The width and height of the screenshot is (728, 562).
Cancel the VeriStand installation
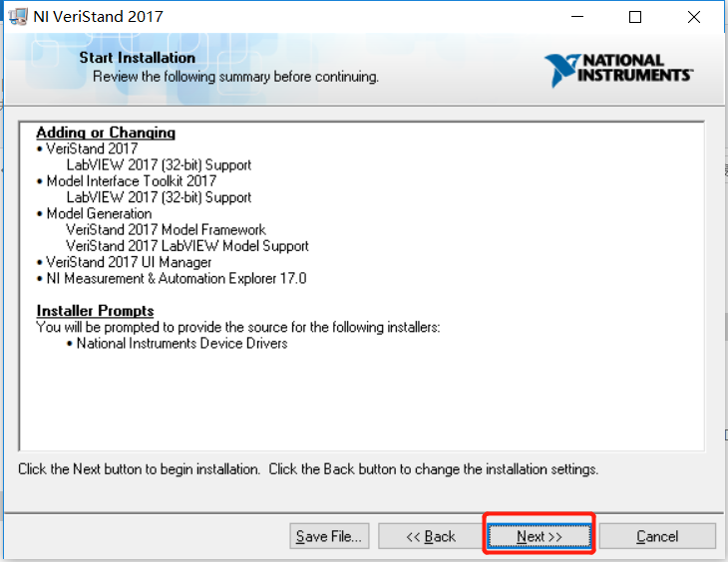[x=657, y=536]
